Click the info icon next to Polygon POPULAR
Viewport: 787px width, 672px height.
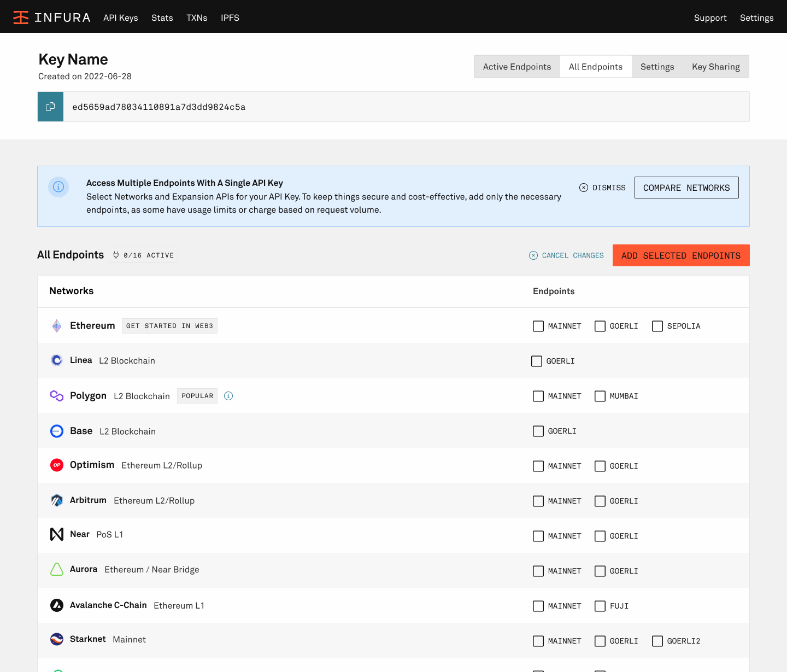click(x=228, y=396)
